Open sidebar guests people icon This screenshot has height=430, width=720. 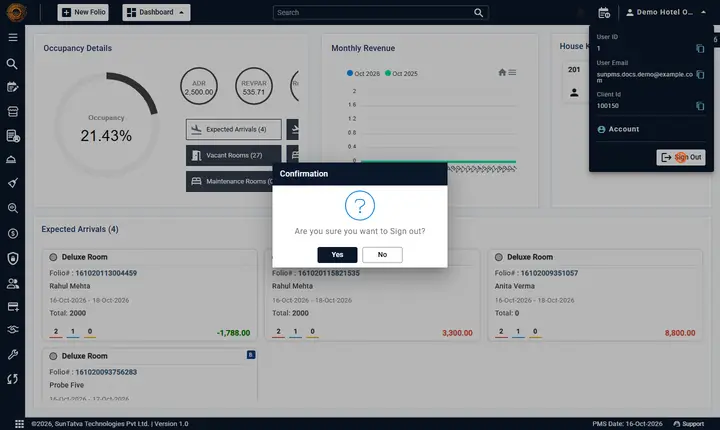[13, 284]
